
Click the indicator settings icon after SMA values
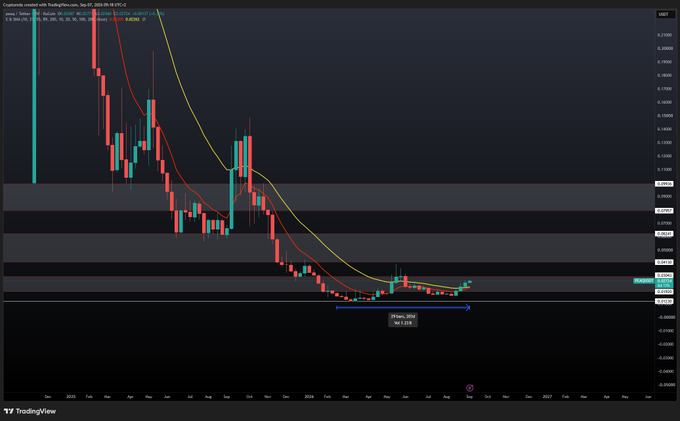[x=144, y=20]
